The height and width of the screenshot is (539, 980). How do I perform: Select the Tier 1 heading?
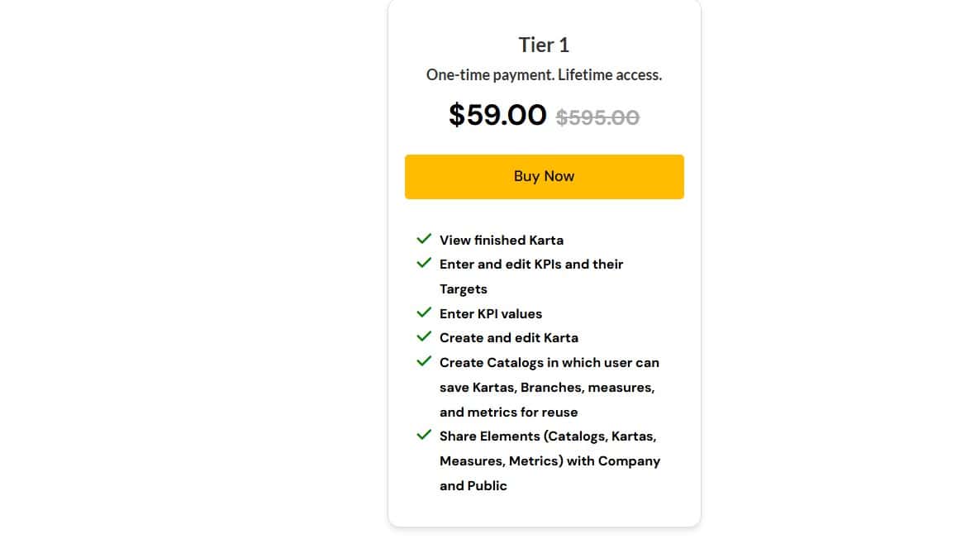pyautogui.click(x=544, y=45)
